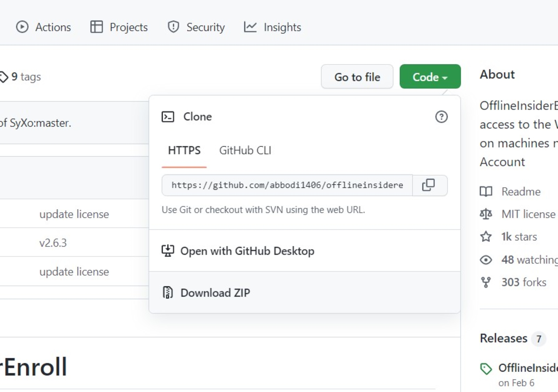Open the Projects tab
558x392 pixels.
[x=119, y=27]
